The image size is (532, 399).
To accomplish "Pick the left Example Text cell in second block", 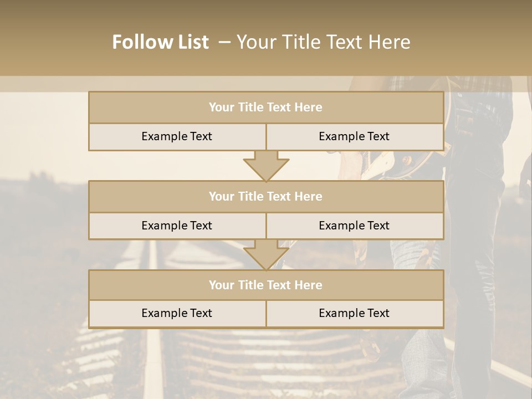I will coord(177,226).
